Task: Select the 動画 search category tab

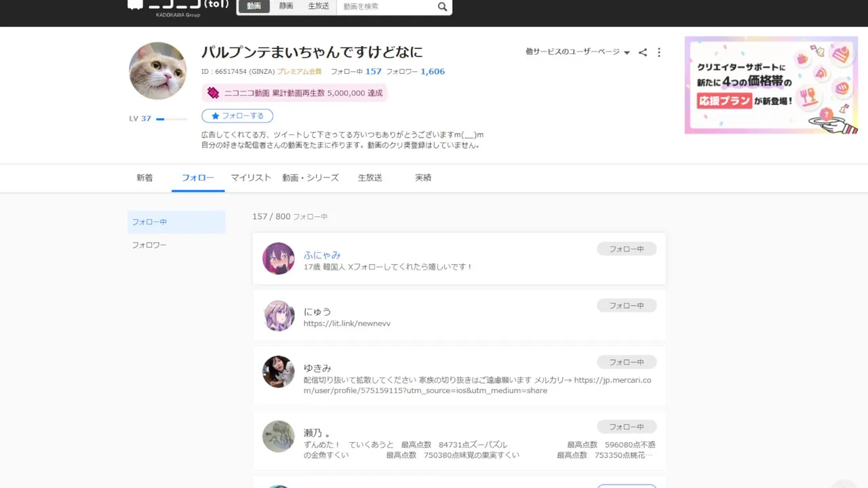Action: pos(254,6)
